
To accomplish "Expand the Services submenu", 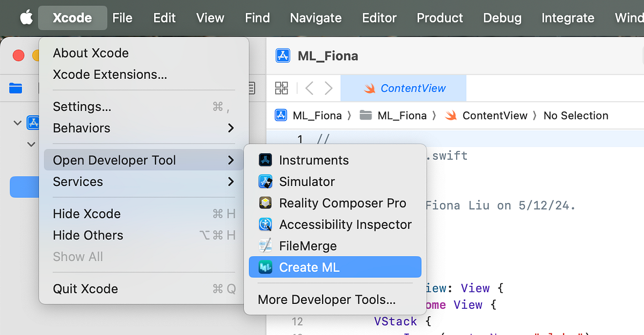I will (x=78, y=182).
